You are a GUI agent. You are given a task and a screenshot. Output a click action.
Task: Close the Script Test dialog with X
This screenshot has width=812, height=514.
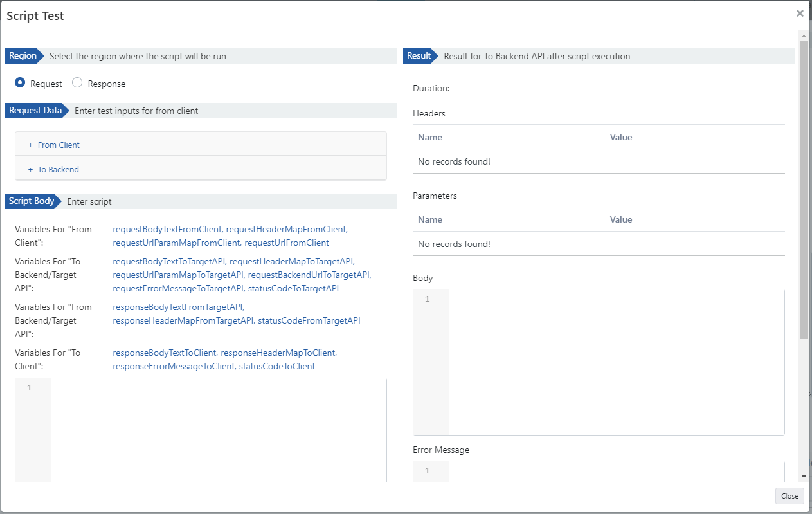pyautogui.click(x=799, y=14)
